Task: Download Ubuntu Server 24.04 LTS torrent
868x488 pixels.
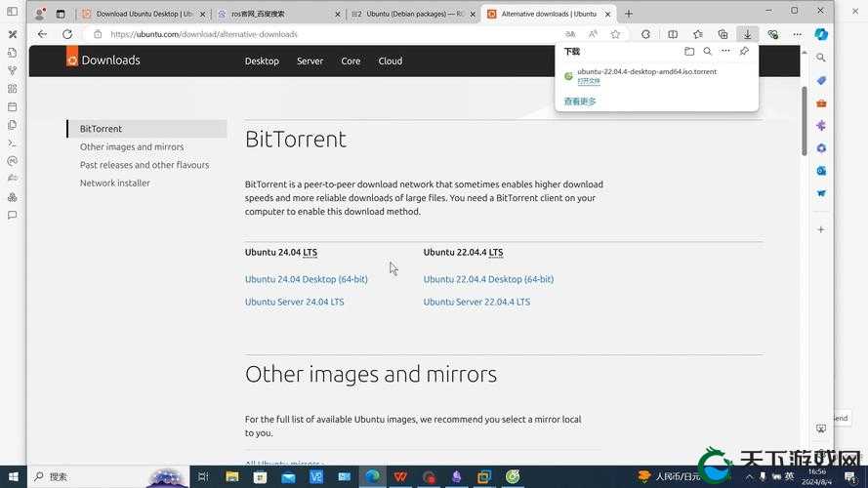Action: pos(295,303)
